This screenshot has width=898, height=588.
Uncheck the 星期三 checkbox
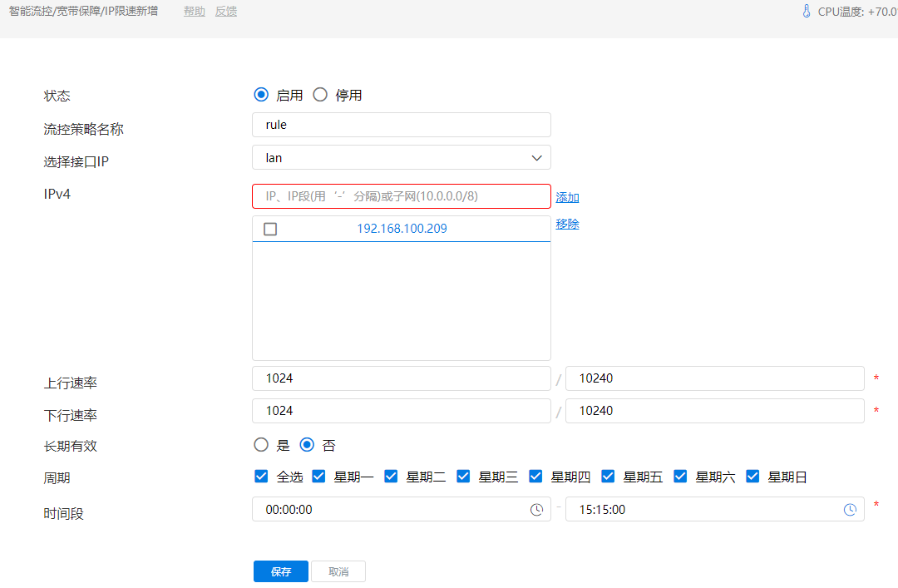[x=463, y=477]
